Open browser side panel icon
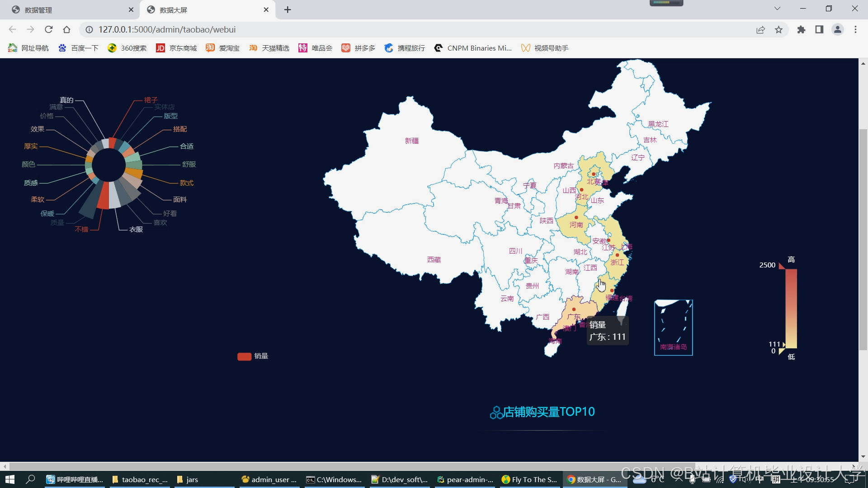The width and height of the screenshot is (868, 488). pyautogui.click(x=819, y=29)
